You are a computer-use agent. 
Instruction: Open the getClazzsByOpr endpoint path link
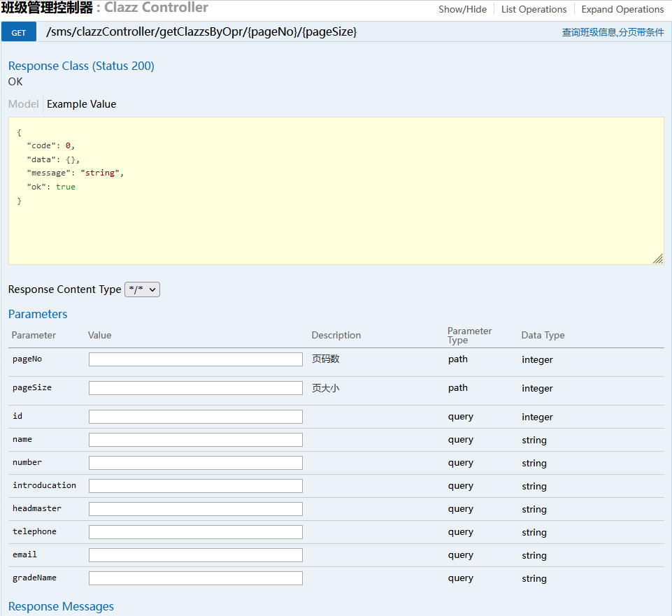click(201, 31)
